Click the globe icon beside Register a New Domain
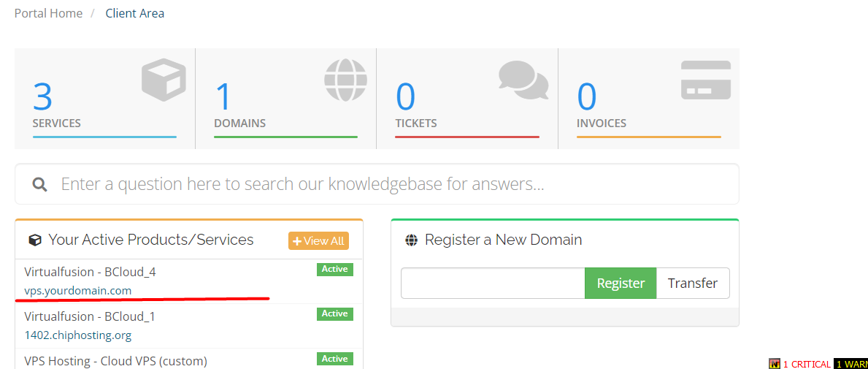Image resolution: width=868 pixels, height=369 pixels. click(x=411, y=240)
